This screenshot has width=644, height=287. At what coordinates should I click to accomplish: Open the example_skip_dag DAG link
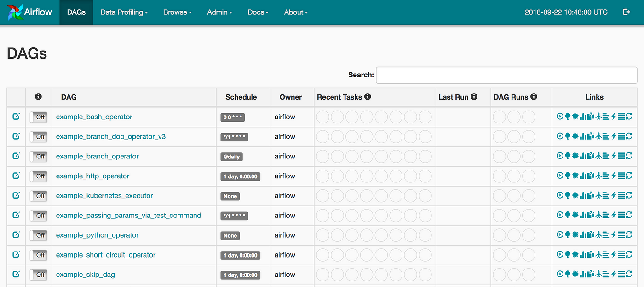click(85, 275)
